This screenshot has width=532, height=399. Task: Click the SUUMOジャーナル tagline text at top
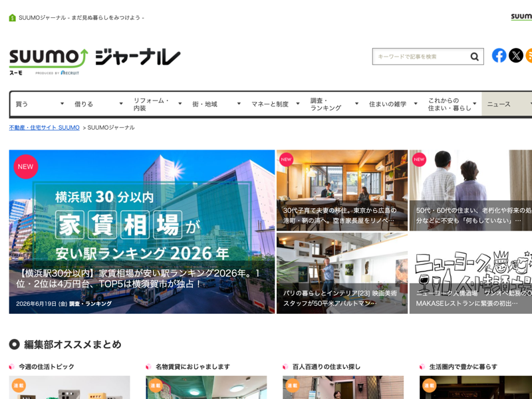click(81, 18)
